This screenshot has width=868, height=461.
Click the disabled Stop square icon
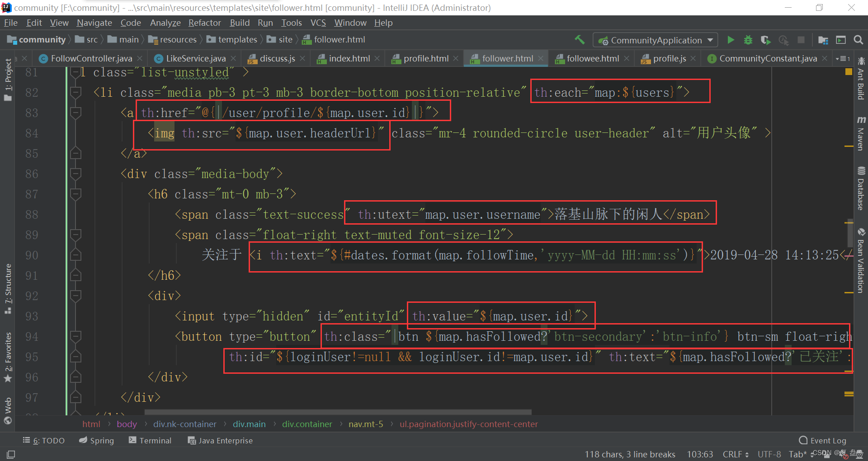coord(801,40)
